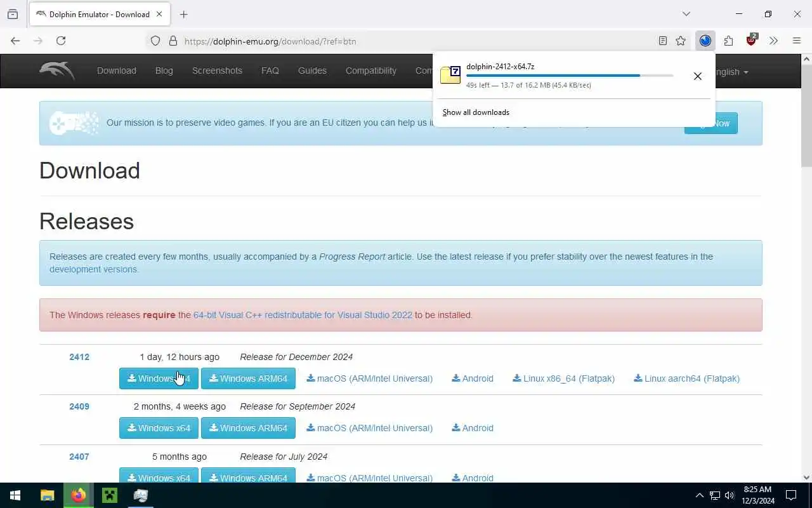Open the volume speaker tray icon
812x508 pixels.
tap(730, 495)
